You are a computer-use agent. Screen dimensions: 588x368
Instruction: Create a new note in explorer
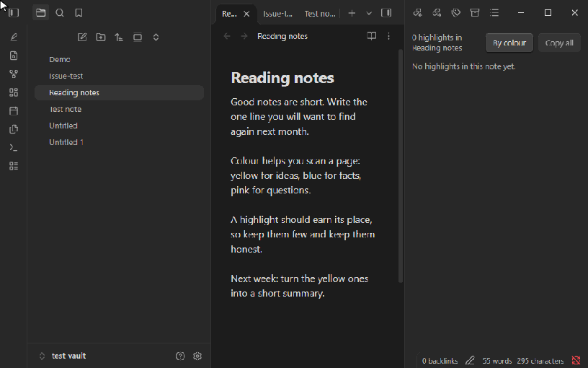pos(82,38)
